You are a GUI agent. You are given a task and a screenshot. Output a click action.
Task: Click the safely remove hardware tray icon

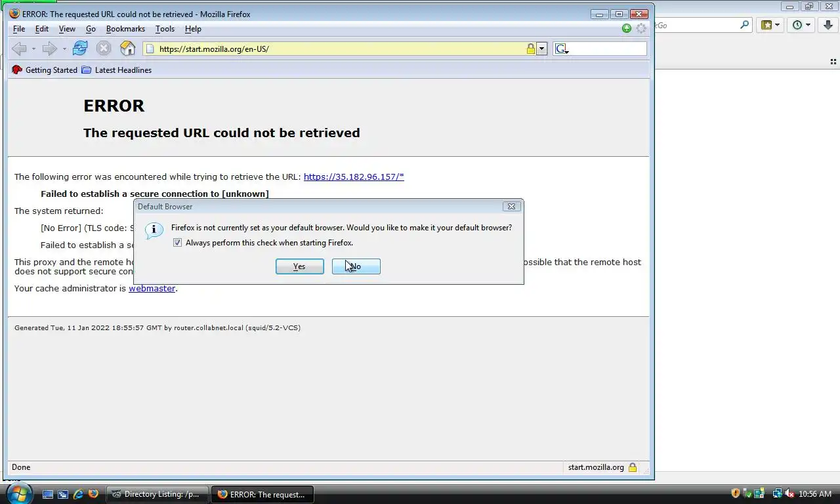click(x=748, y=493)
